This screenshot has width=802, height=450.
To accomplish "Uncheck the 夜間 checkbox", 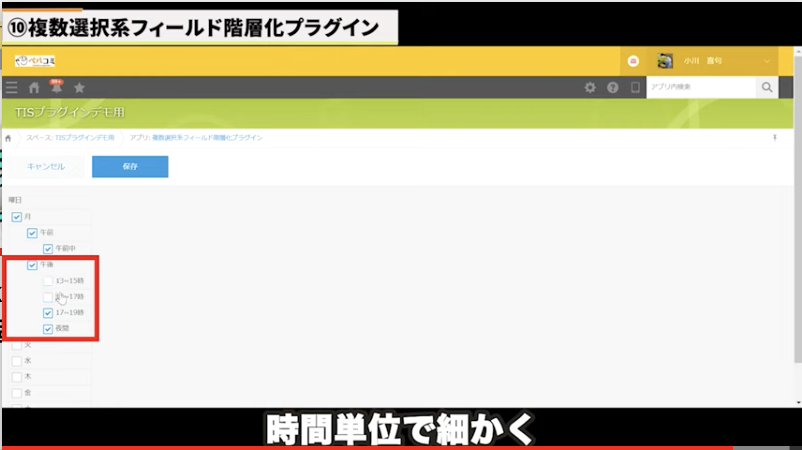I will (x=48, y=329).
